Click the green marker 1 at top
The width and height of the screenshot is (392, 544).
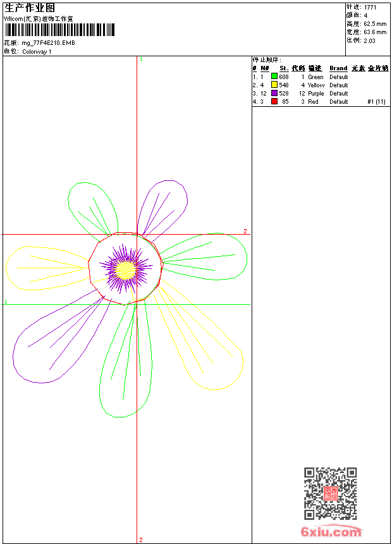(x=141, y=59)
